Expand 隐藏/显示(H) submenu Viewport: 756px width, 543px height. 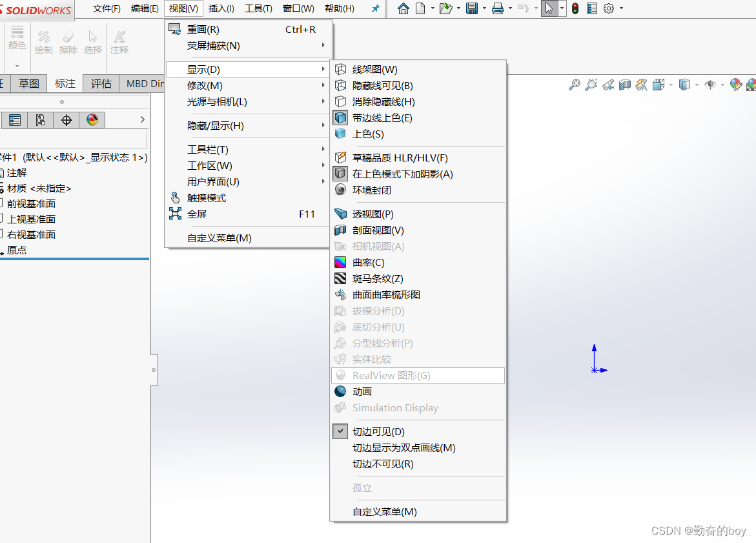click(x=249, y=126)
